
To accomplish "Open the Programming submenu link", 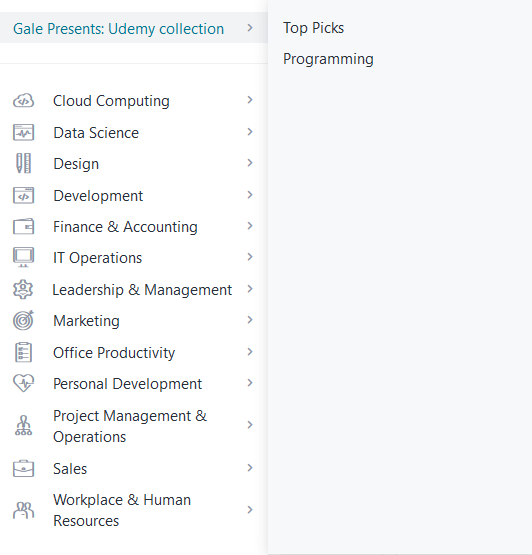I will pyautogui.click(x=328, y=59).
